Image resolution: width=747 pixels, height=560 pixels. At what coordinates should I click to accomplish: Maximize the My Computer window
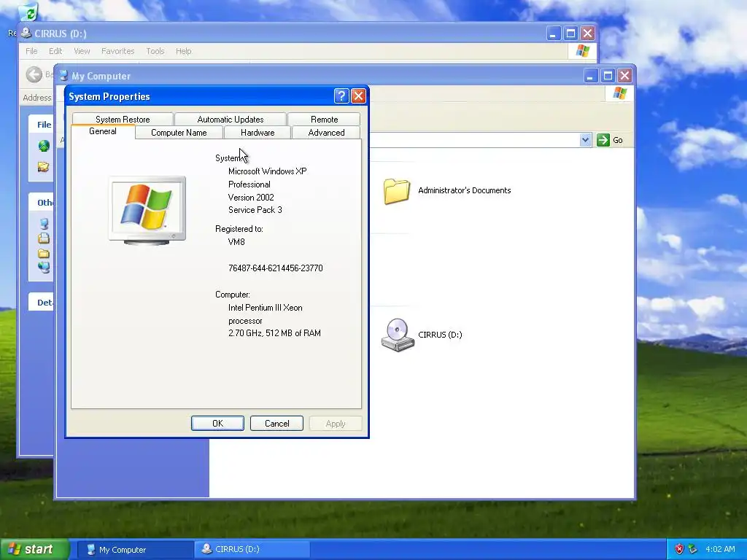point(608,76)
